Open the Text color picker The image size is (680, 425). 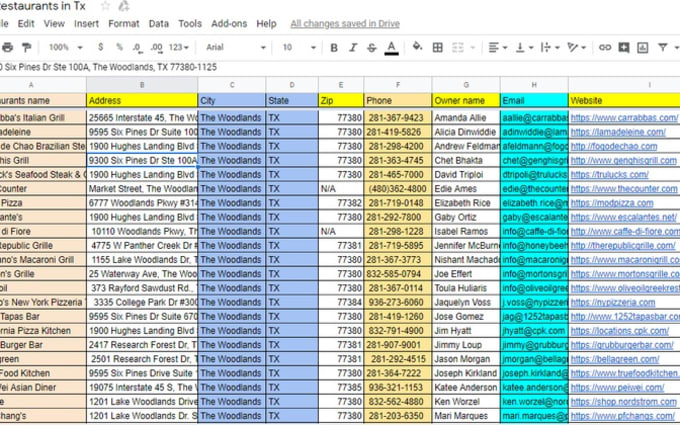pos(391,47)
